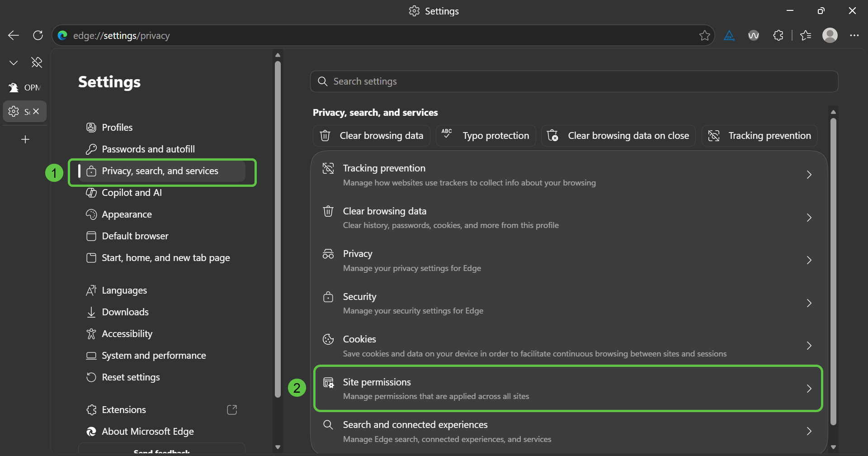Collapse vertical tabs with the chevron
The height and width of the screenshot is (456, 868).
[x=14, y=62]
